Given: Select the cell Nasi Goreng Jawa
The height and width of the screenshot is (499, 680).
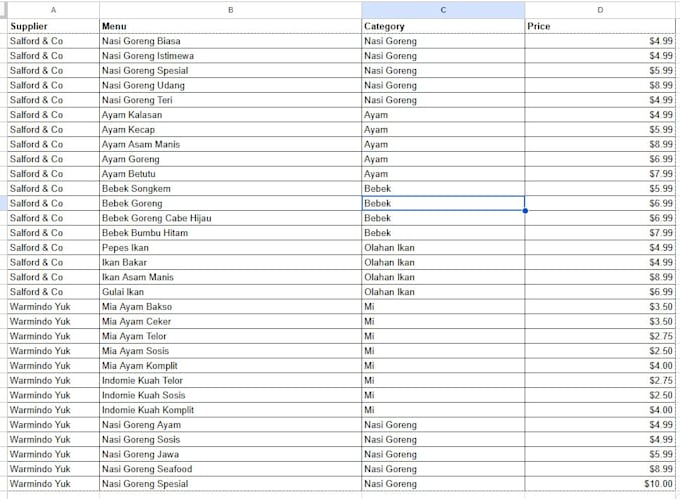Looking at the screenshot, I should 230,454.
